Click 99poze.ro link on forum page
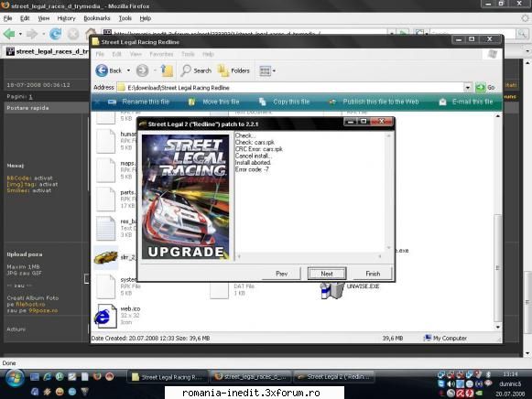The image size is (532, 399). [x=43, y=310]
